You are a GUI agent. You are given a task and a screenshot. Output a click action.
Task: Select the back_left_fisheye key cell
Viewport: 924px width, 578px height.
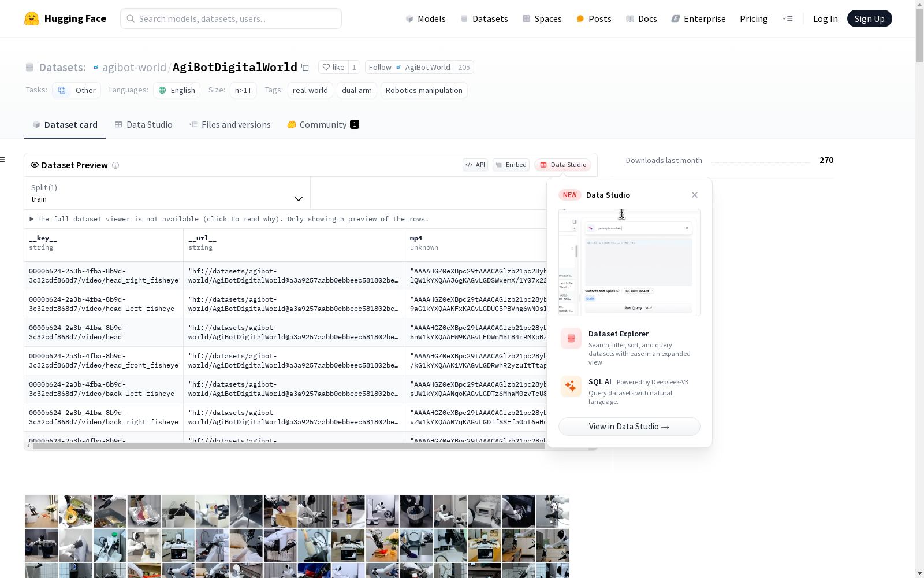click(103, 389)
